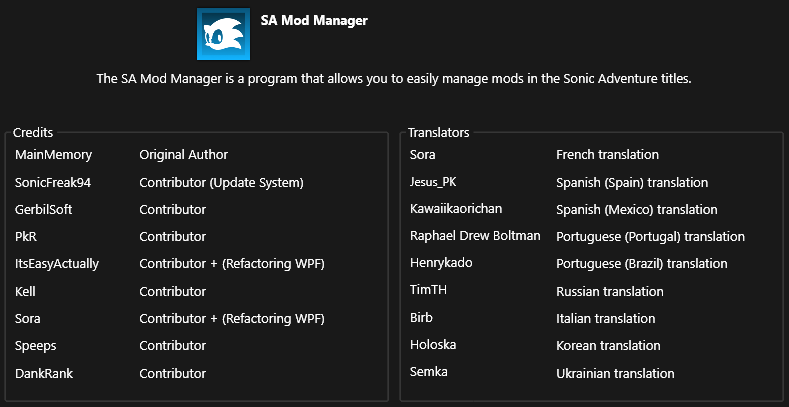789x407 pixels.
Task: Select the ItsEasyActually credits row
Action: 57,264
